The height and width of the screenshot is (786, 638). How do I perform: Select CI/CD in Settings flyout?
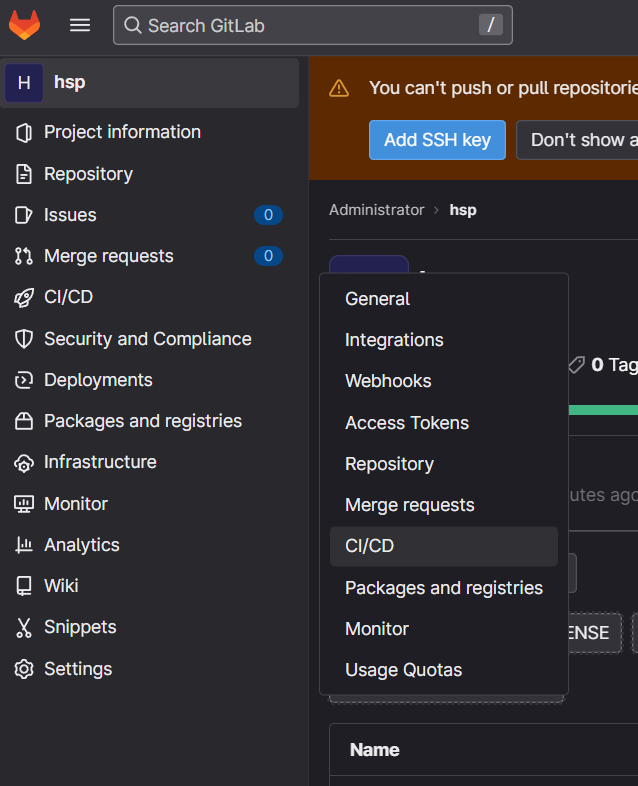[x=444, y=546]
